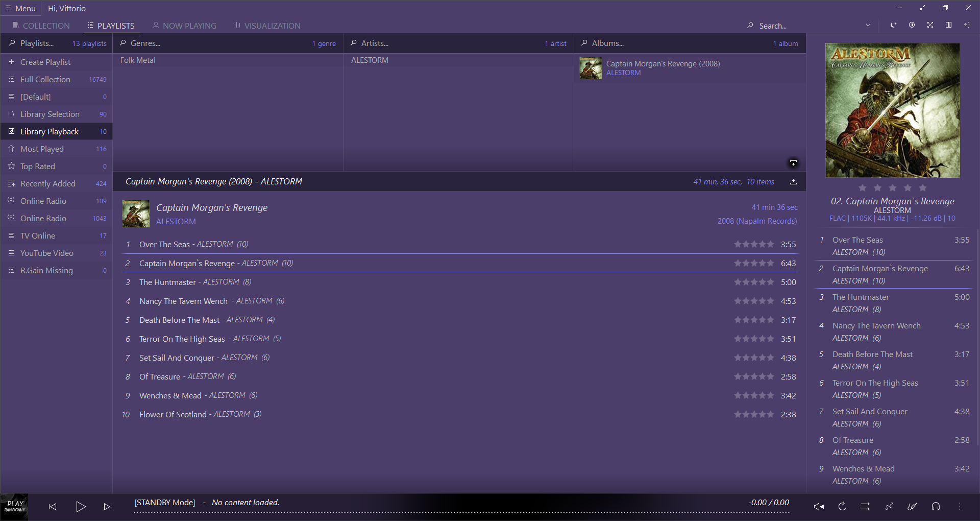Rate the current track using stars below the cover
This screenshot has width=980, height=521.
(x=892, y=188)
